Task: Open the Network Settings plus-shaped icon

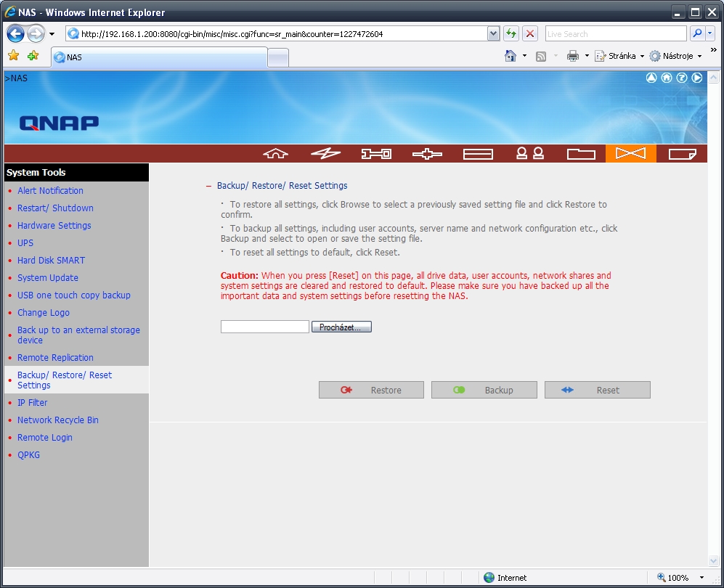Action: pos(427,154)
